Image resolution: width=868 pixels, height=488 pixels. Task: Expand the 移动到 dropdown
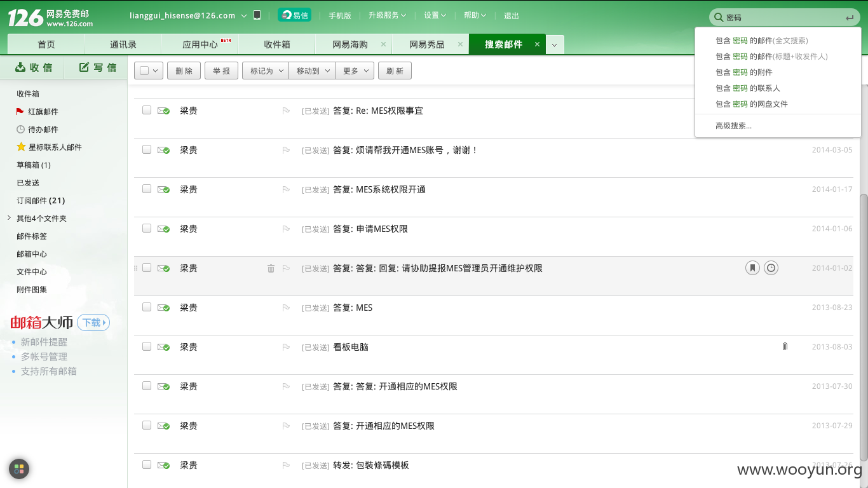[x=312, y=71]
